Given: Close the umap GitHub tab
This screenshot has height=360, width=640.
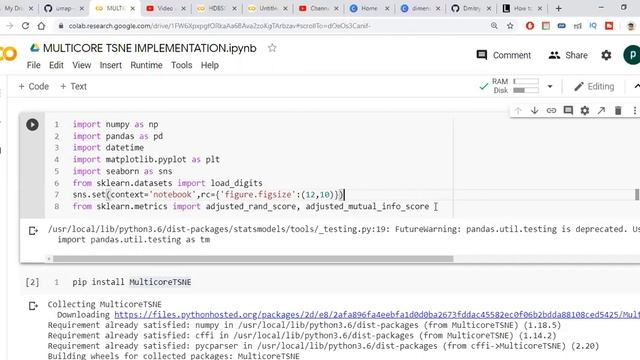Looking at the screenshot, I should (81, 8).
